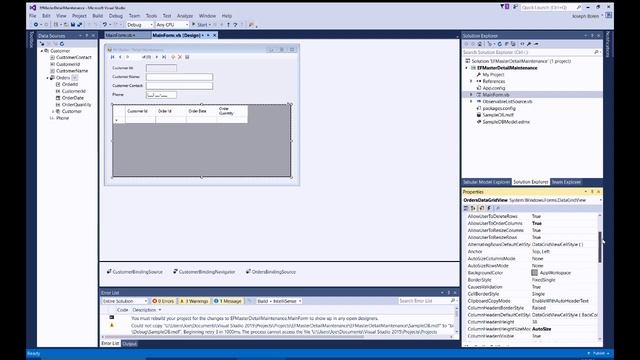Select CustomerBindingNavigator in component tray

(204, 272)
